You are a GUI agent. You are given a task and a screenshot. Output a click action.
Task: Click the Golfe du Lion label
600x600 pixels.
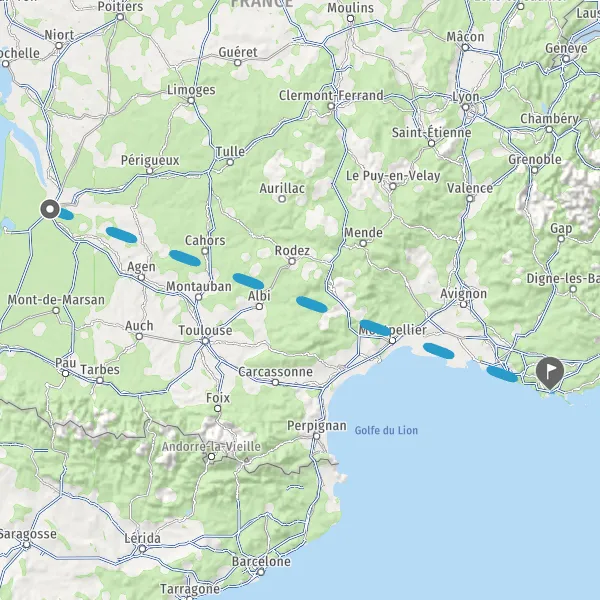click(386, 430)
